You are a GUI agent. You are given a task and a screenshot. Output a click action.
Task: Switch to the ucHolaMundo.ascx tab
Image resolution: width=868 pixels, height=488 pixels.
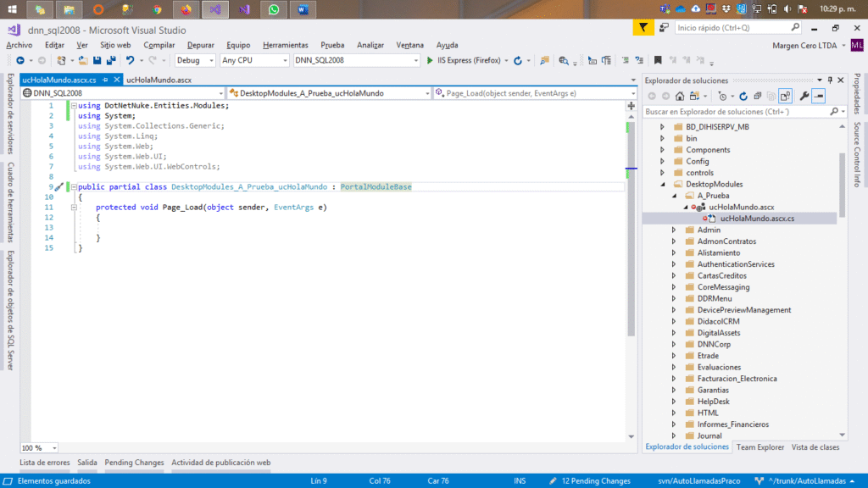(159, 80)
